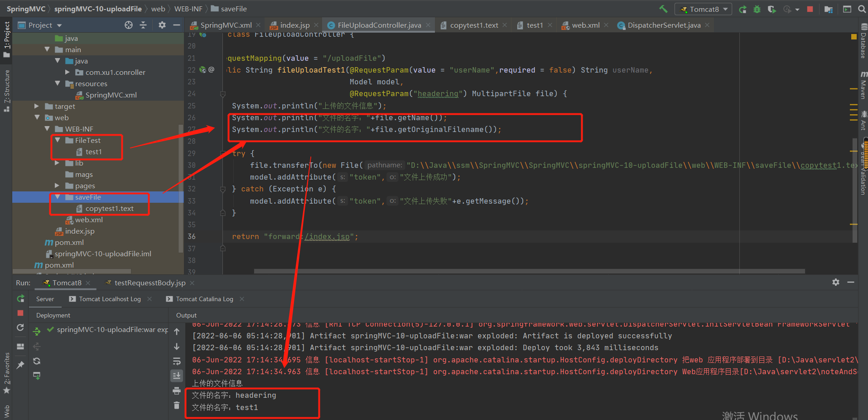Click the Build project hammer icon

click(x=663, y=9)
